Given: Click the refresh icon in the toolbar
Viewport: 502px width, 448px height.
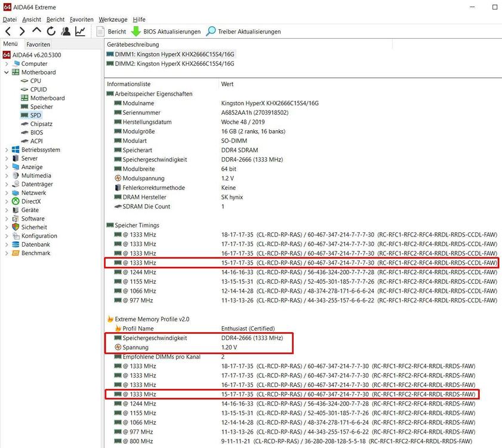Looking at the screenshot, I should point(51,31).
